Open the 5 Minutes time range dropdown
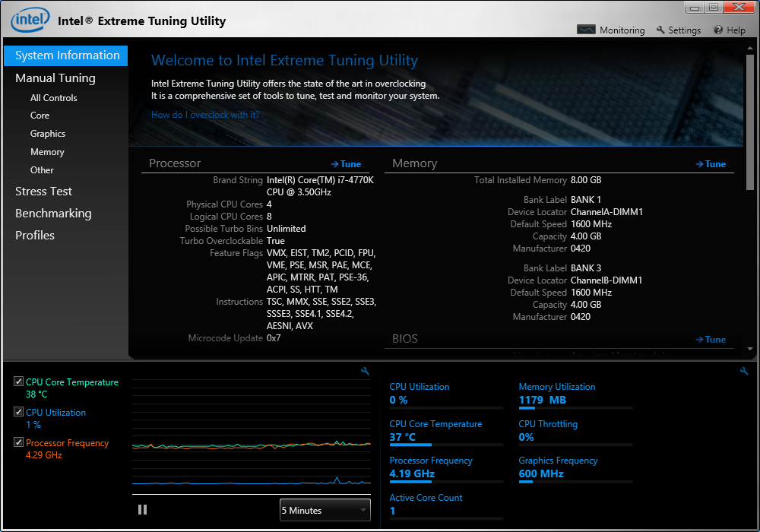Viewport: 760px width, 532px height. tap(325, 510)
